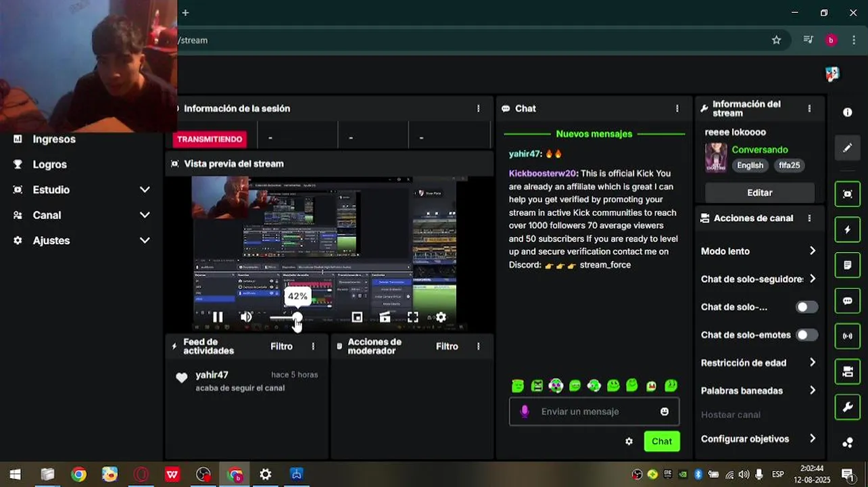
Task: Enter fullscreen on stream preview
Action: pyautogui.click(x=413, y=317)
